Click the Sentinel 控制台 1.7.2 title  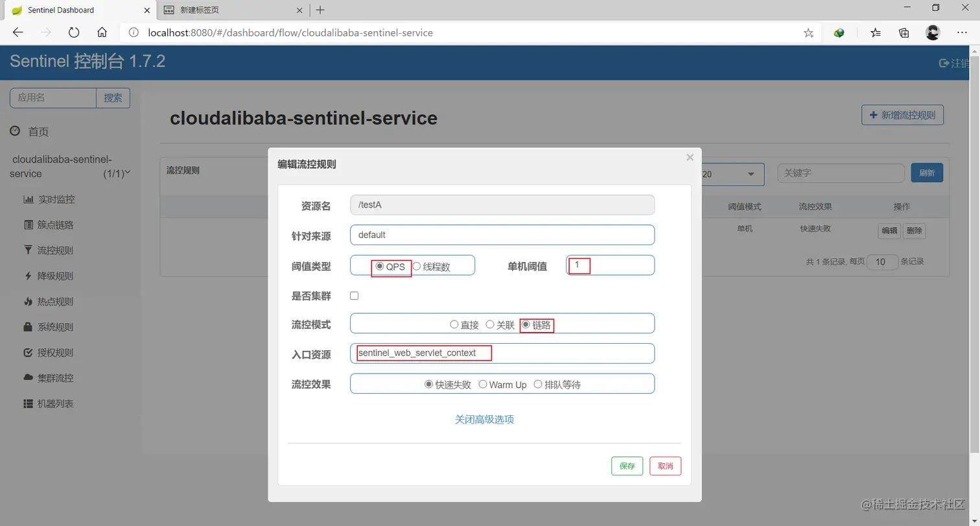87,62
